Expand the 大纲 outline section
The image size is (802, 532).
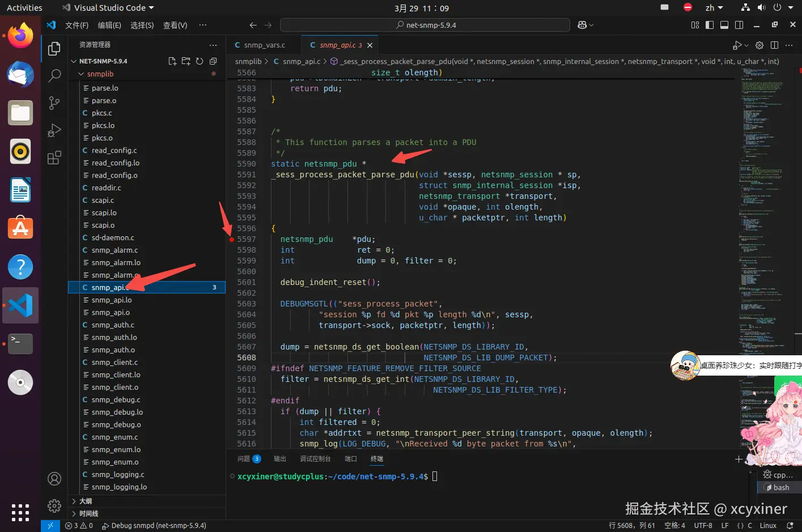[74, 501]
